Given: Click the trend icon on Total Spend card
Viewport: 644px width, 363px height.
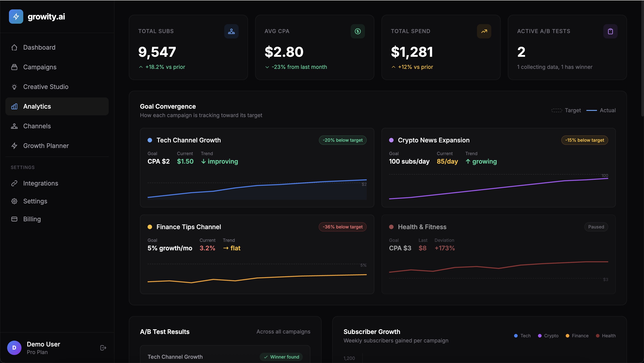Looking at the screenshot, I should point(484,31).
